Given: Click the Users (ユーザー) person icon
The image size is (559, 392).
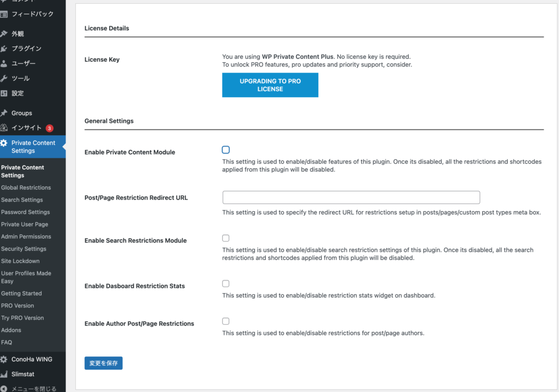Looking at the screenshot, I should pos(4,63).
